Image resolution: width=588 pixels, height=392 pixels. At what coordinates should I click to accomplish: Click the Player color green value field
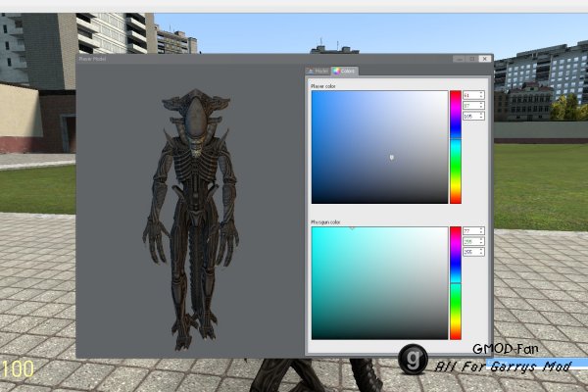473,106
